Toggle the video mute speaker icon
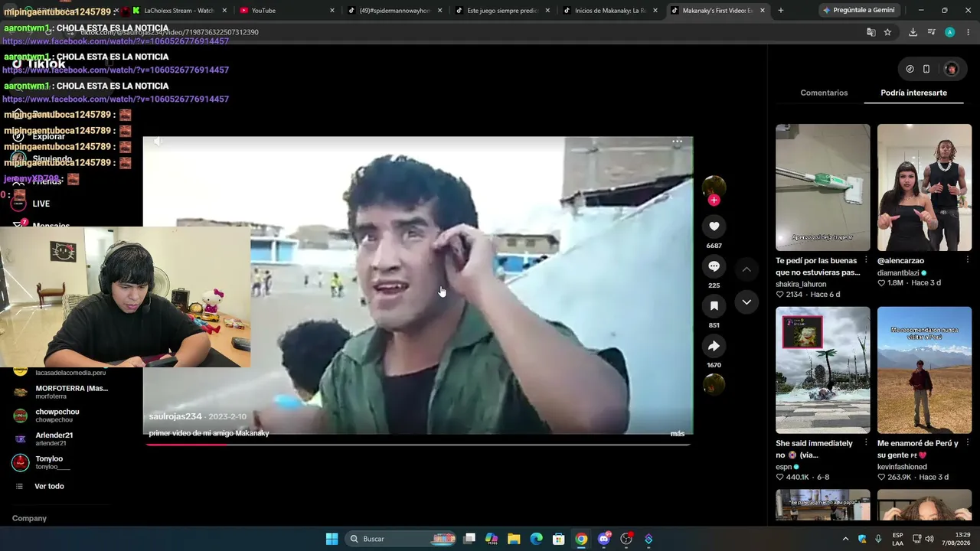 coord(157,142)
